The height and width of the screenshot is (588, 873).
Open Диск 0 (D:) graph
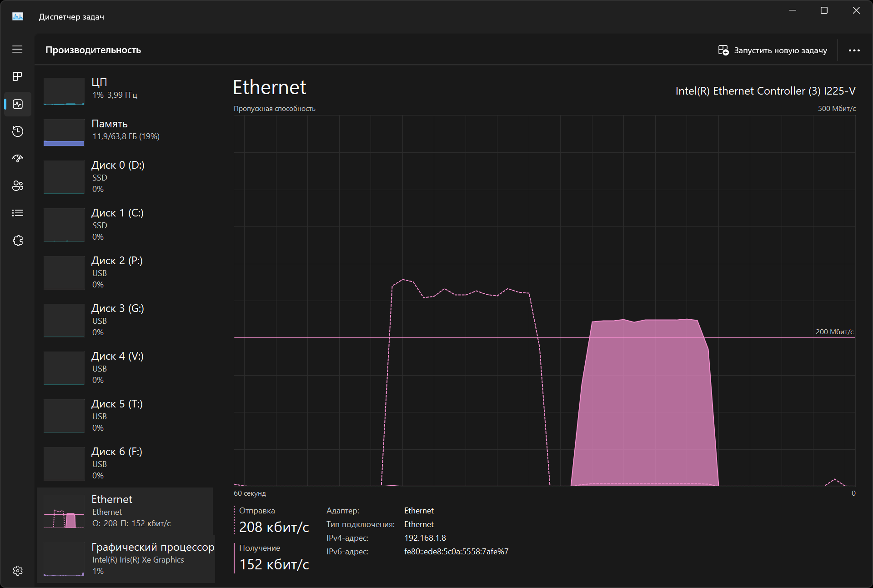coord(125,177)
